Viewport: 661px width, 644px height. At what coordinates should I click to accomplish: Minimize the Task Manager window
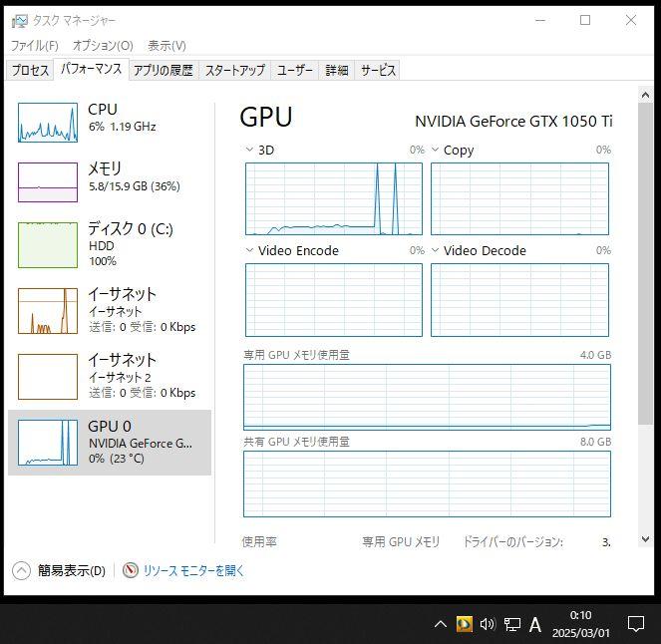(x=540, y=20)
